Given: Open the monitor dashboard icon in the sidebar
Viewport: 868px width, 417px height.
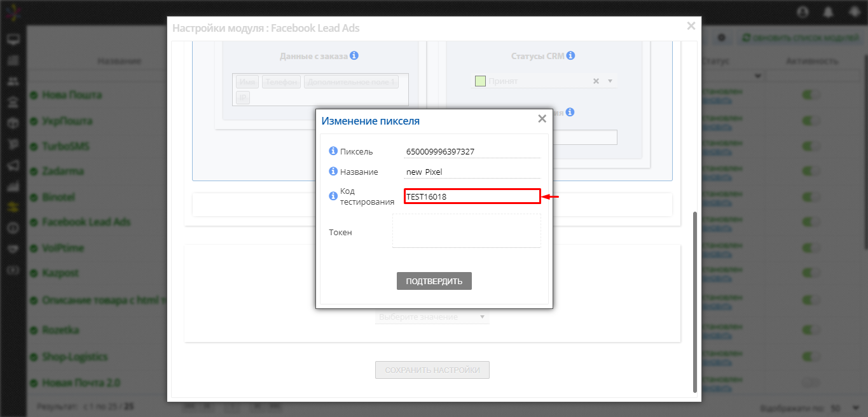Looking at the screenshot, I should 13,40.
